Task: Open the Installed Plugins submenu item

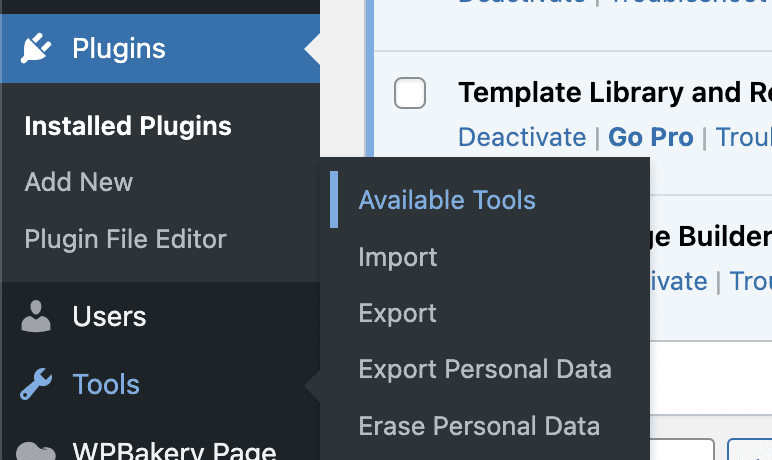Action: point(128,127)
